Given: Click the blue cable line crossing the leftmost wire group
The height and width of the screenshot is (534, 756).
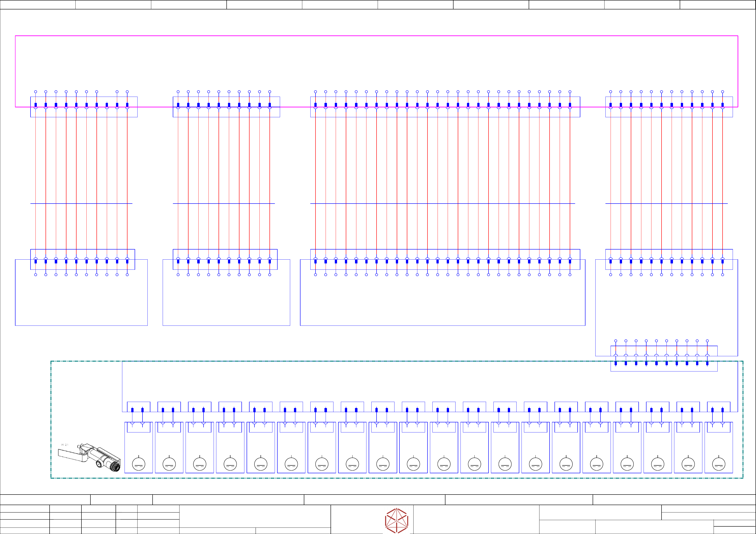Looking at the screenshot, I should click(x=81, y=204).
